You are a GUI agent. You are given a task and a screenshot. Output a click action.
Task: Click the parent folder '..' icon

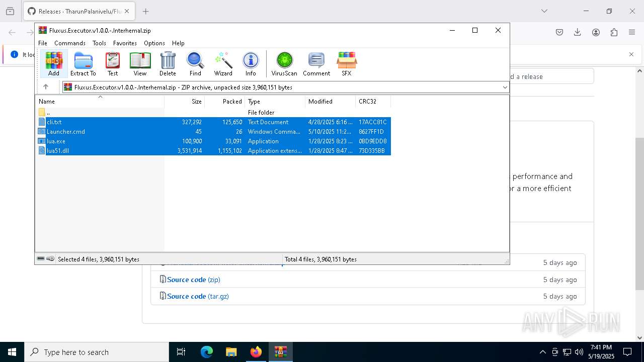[x=42, y=113]
